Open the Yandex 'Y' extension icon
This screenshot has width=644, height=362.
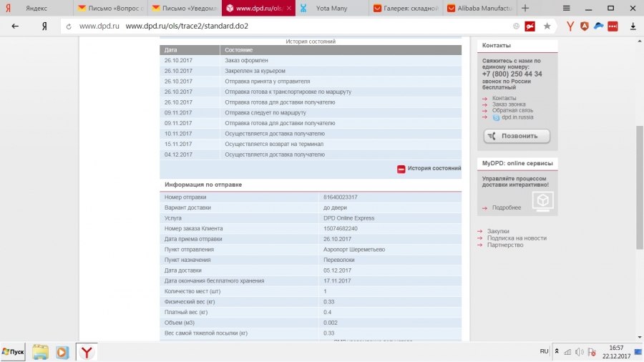coord(570,26)
